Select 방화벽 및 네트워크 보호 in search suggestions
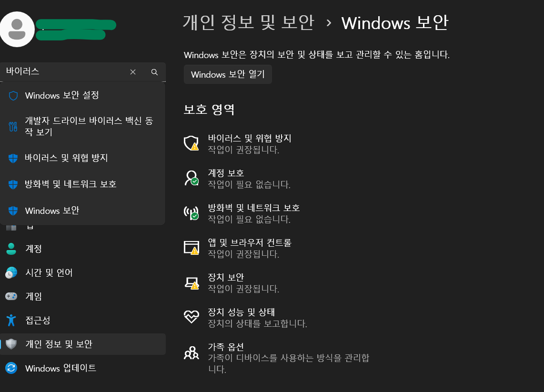Screen dimensions: 544x392 [82, 184]
